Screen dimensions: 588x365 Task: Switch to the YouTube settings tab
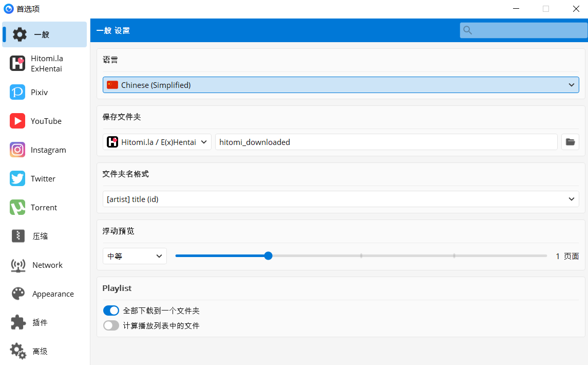click(44, 121)
